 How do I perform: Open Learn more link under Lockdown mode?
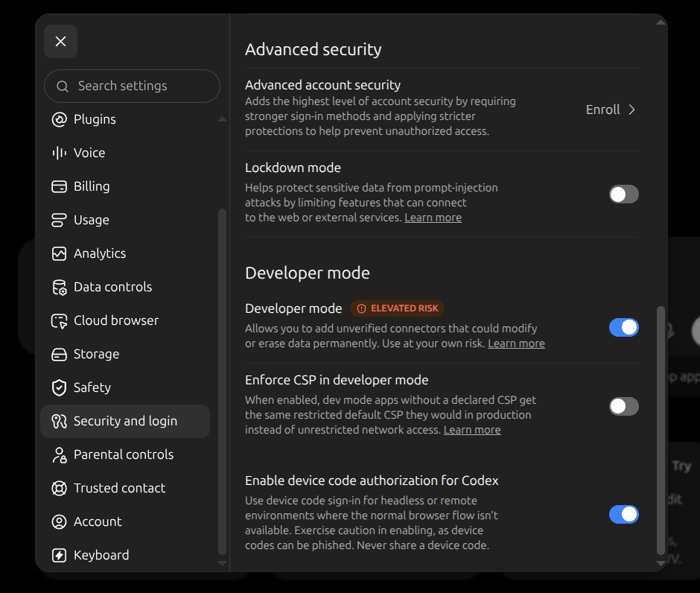point(433,218)
